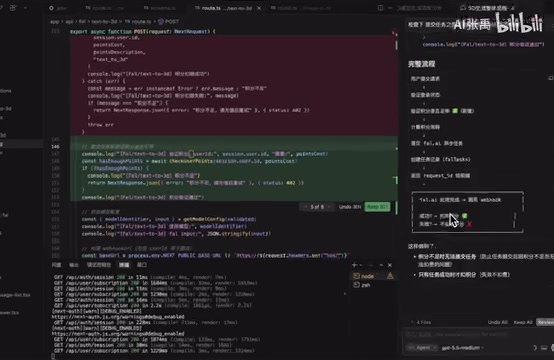Open the last bottom panel tab

(142, 265)
